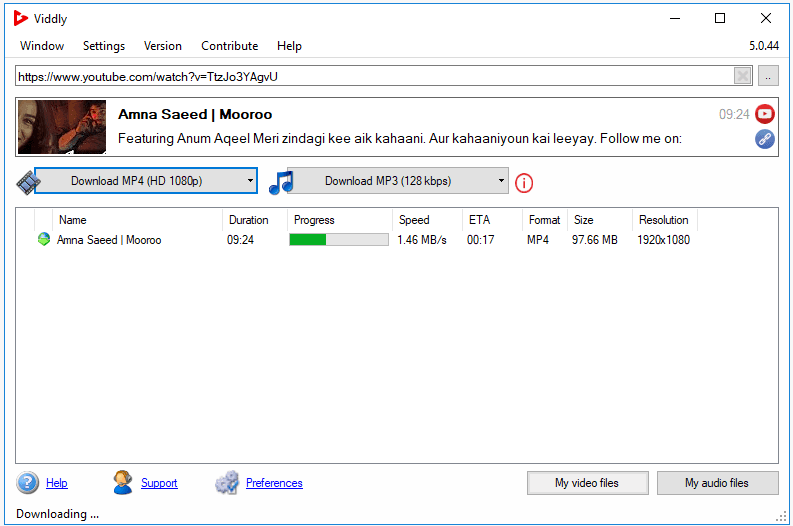The width and height of the screenshot is (793, 526).
Task: Click the 09:24 duration near YouTube icon
Action: coord(734,114)
